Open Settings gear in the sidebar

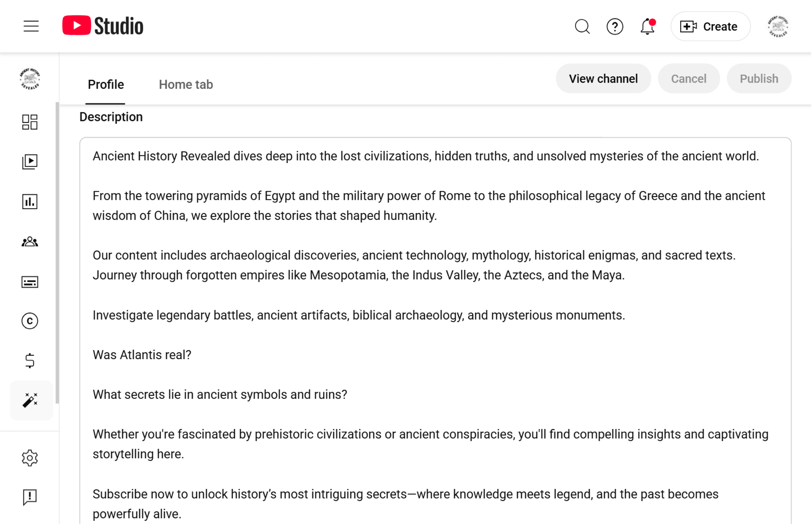coord(30,458)
